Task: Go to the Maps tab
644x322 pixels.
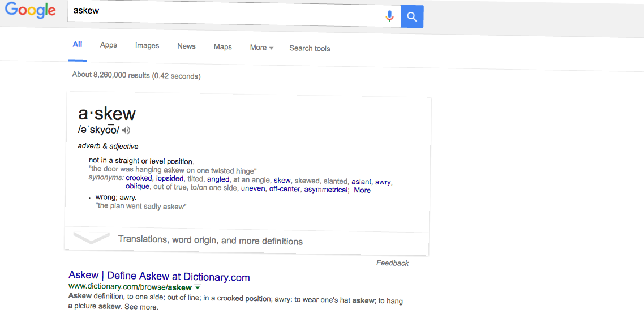Action: (222, 47)
